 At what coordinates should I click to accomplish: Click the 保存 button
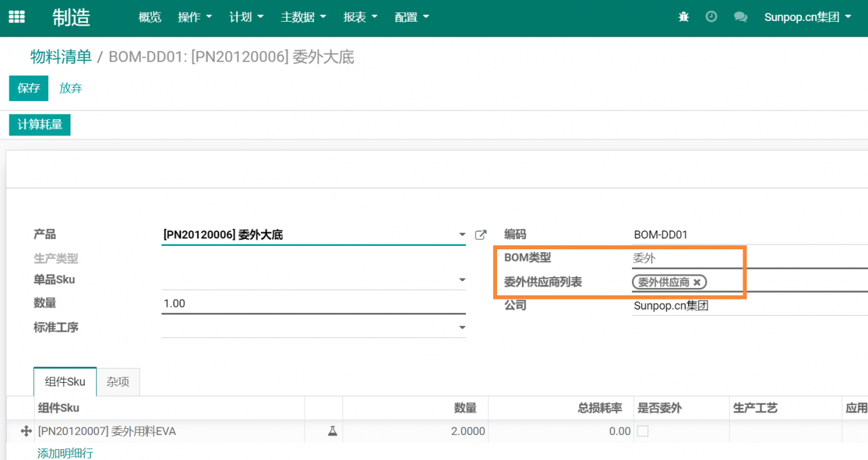(28, 88)
